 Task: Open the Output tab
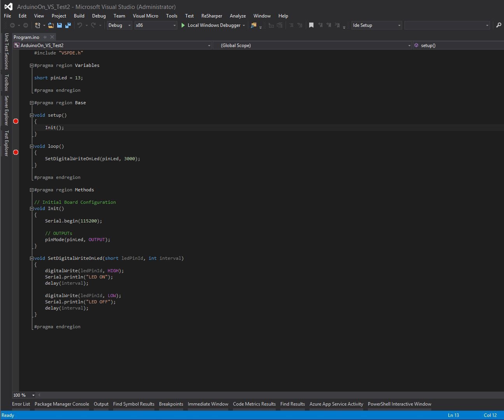(101, 404)
